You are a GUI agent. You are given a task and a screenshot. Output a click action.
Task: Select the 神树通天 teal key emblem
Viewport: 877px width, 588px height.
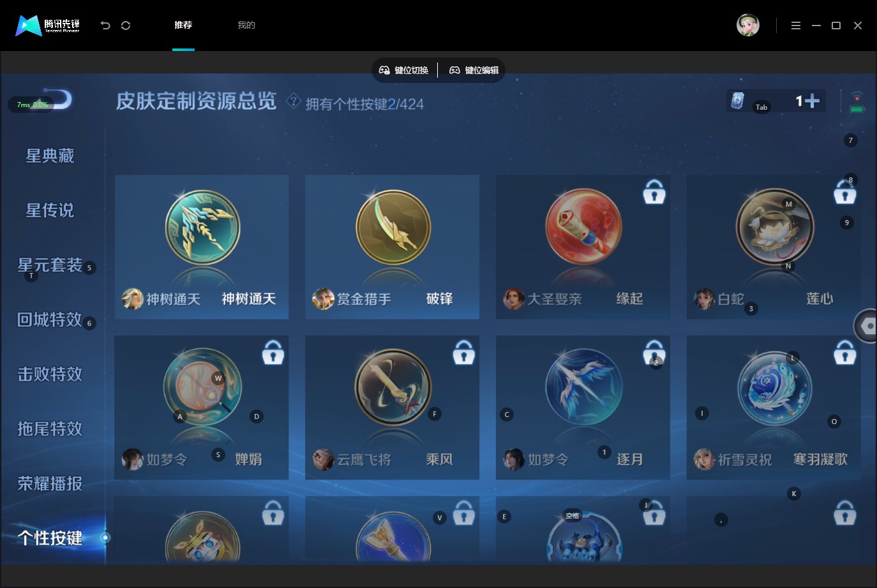[202, 227]
